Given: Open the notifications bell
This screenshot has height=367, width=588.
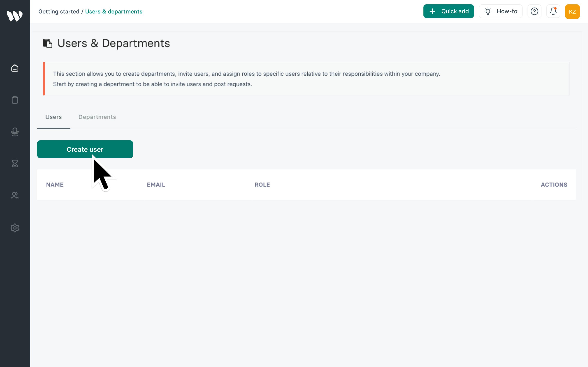Looking at the screenshot, I should click(x=553, y=11).
